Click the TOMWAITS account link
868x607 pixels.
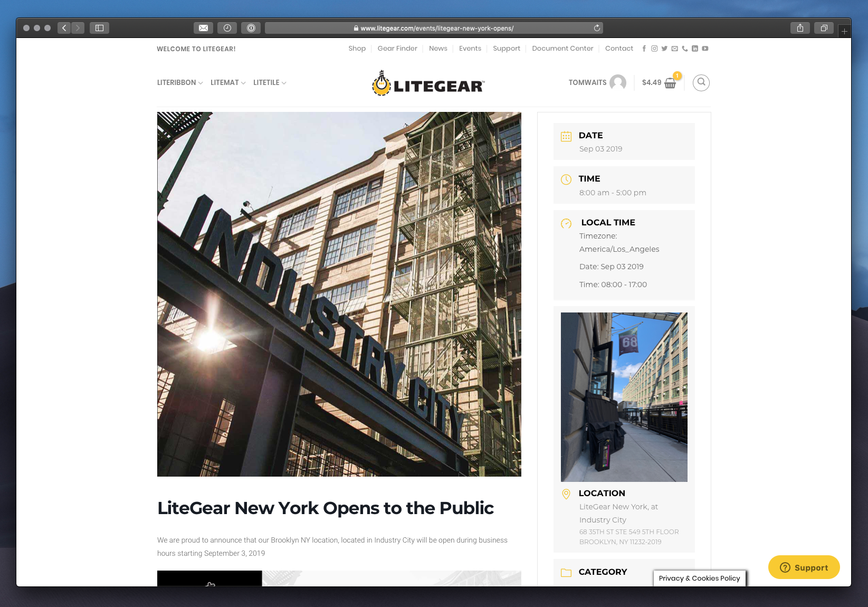point(587,82)
